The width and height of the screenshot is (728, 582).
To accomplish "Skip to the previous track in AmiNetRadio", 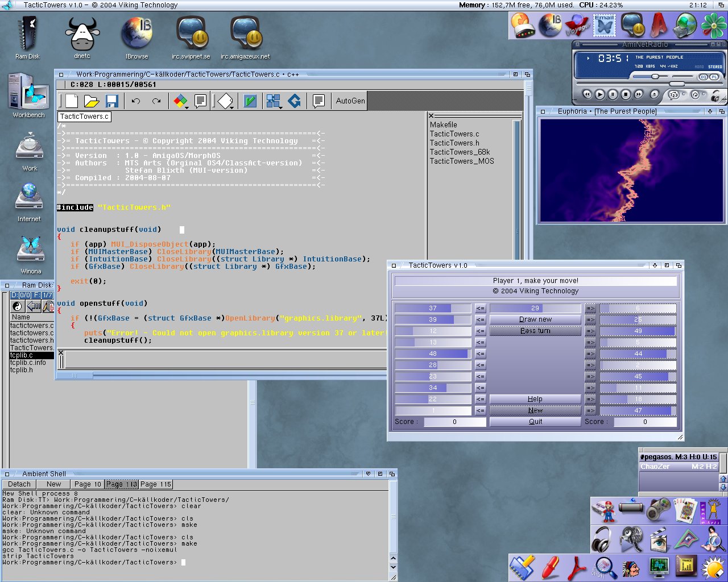I will [587, 95].
